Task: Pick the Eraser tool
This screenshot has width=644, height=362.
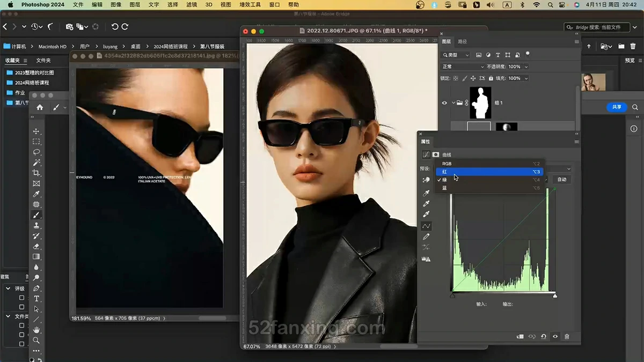Action: 36,246
